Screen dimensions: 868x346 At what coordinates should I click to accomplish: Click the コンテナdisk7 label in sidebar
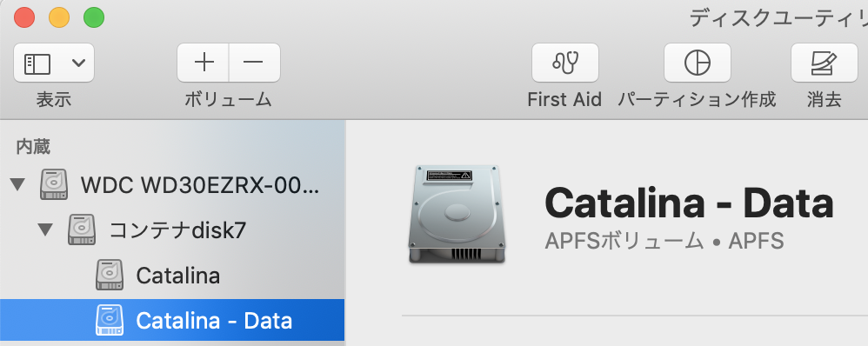(x=177, y=230)
